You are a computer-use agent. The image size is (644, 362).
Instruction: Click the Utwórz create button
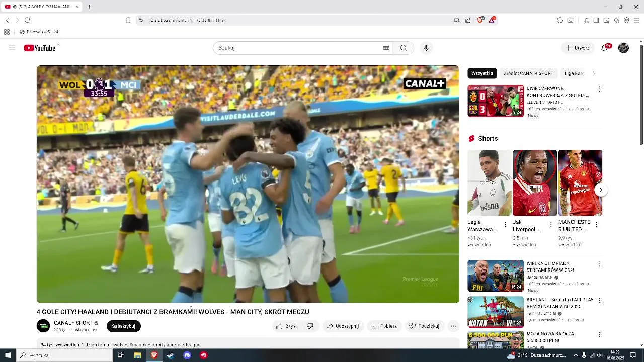[578, 48]
